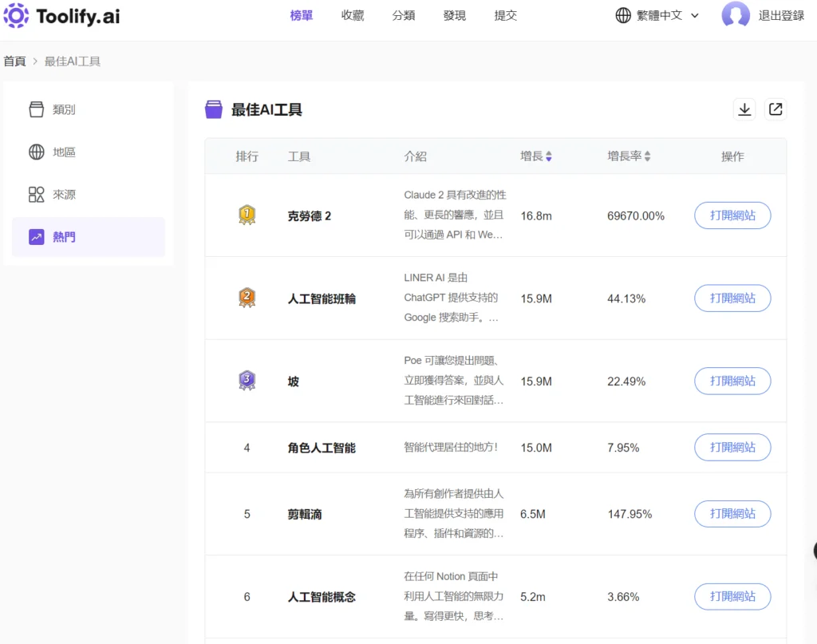This screenshot has width=817, height=644.
Task: Click the Poe description text
Action: pos(454,381)
